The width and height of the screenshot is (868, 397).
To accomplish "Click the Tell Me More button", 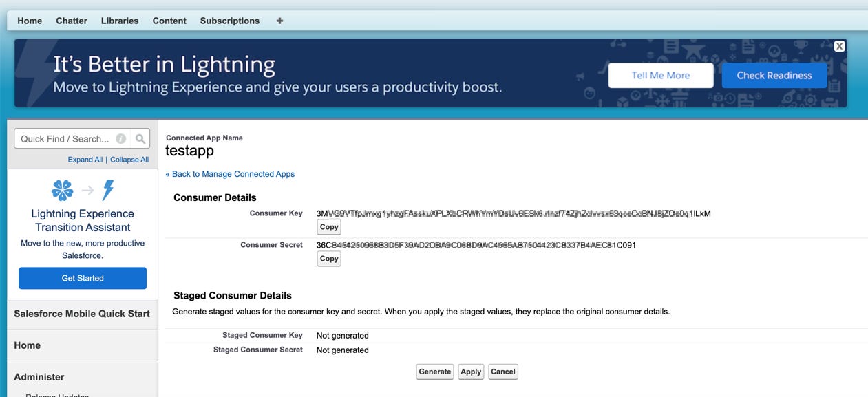I will [x=661, y=76].
